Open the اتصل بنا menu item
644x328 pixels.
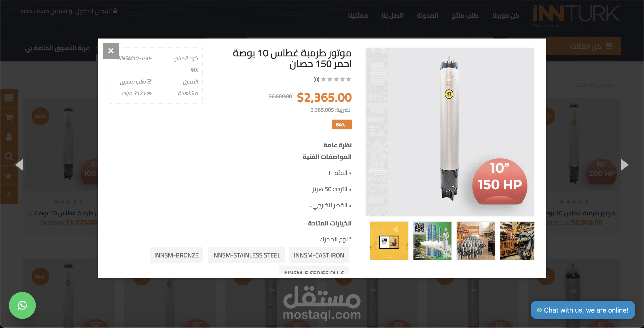[x=392, y=15]
